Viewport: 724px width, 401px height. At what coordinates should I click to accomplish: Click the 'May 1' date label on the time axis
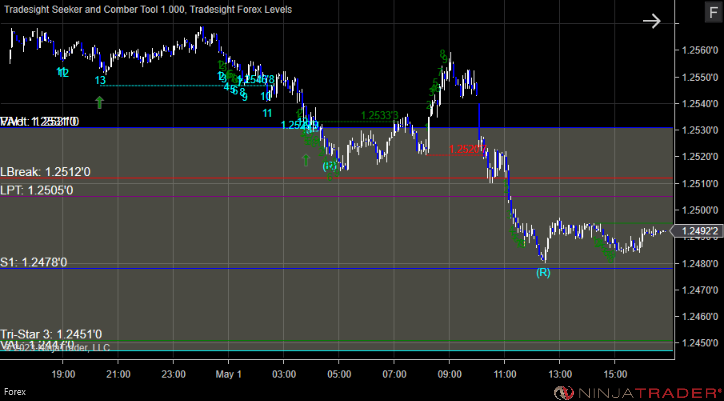click(229, 373)
